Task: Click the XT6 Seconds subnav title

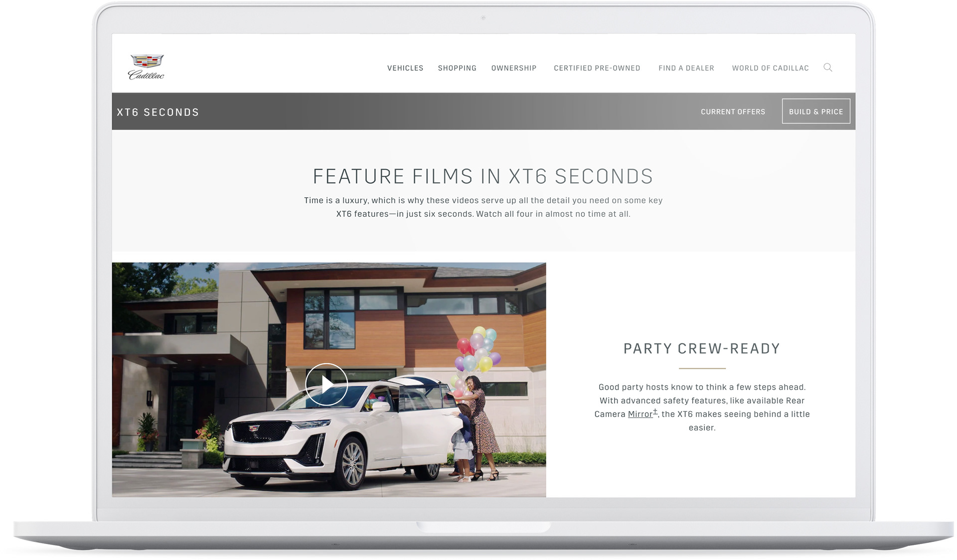Action: 158,113
